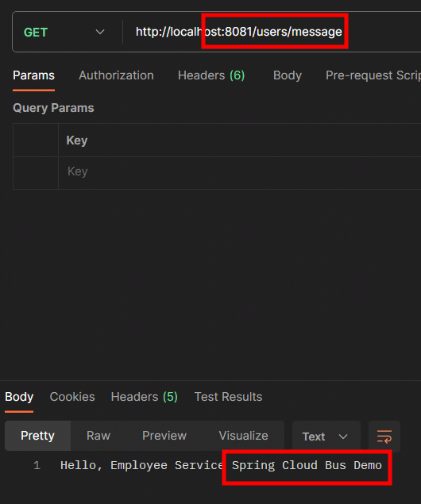Open the Authorization tab
Viewport: 421px width, 504px height.
(116, 75)
